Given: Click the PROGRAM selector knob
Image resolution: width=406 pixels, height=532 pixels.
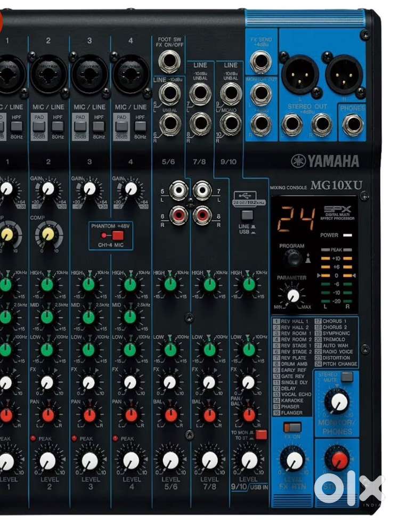Looking at the screenshot, I should point(292,258).
